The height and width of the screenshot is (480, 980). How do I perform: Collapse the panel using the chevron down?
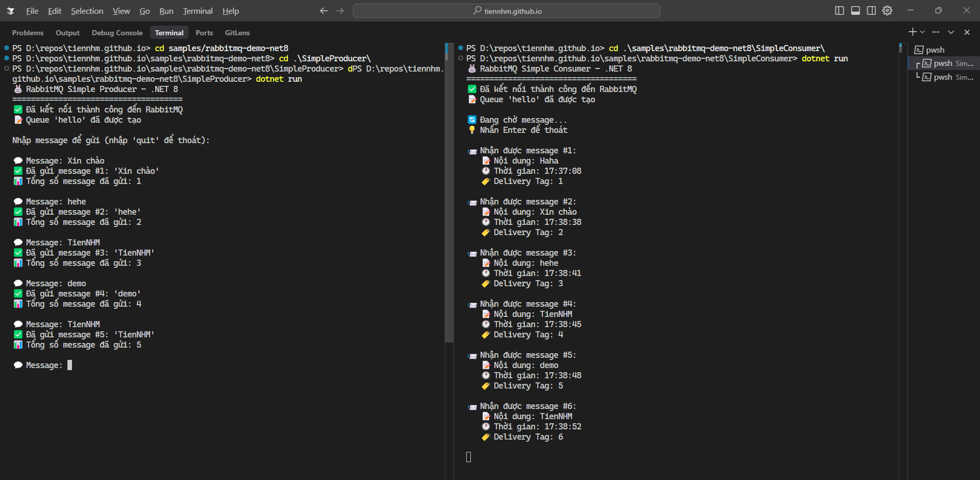pyautogui.click(x=951, y=32)
